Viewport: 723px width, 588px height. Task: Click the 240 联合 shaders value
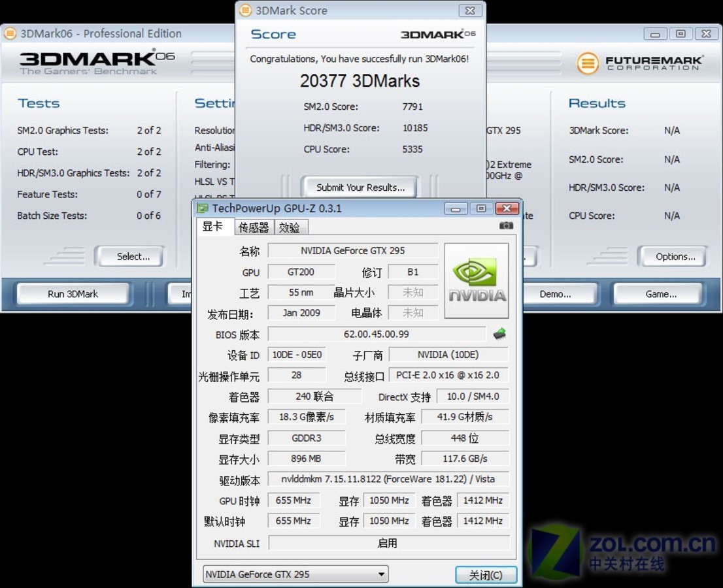314,397
